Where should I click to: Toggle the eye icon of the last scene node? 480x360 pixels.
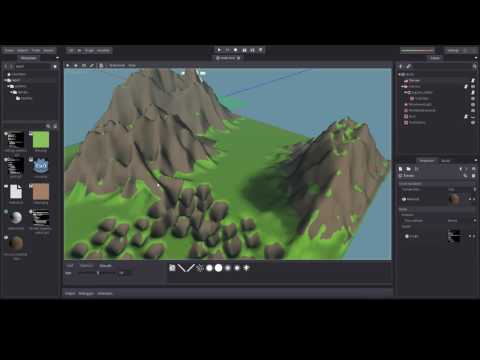point(473,123)
